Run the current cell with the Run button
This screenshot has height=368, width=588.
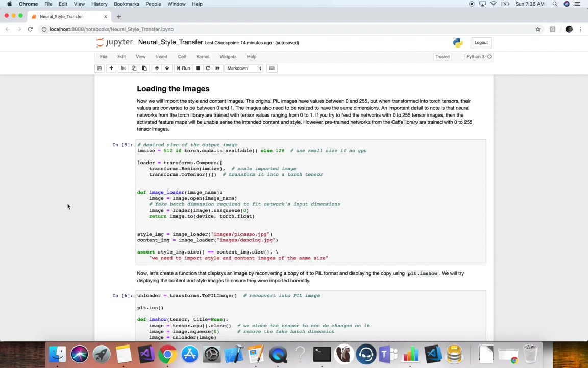pos(183,68)
